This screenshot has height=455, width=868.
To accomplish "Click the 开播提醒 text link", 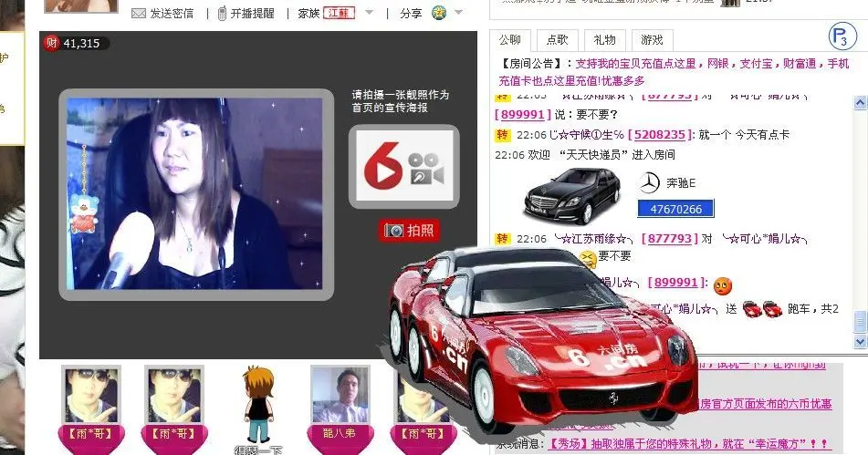I will click(x=253, y=14).
